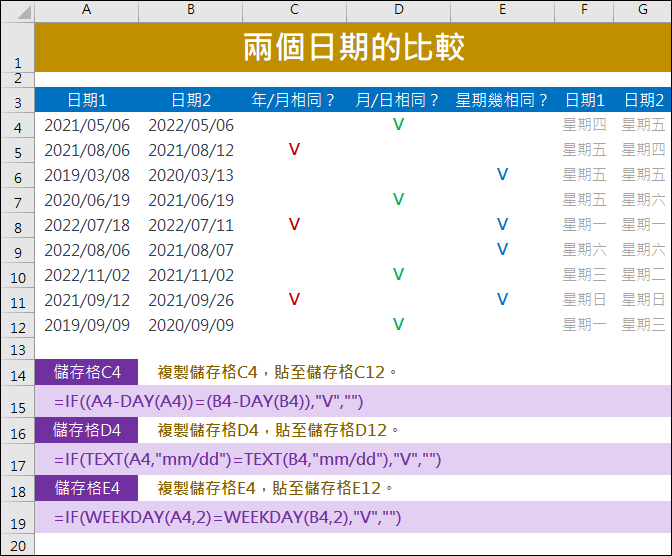
Task: Select cell with date 2021/08/07
Action: click(x=191, y=250)
